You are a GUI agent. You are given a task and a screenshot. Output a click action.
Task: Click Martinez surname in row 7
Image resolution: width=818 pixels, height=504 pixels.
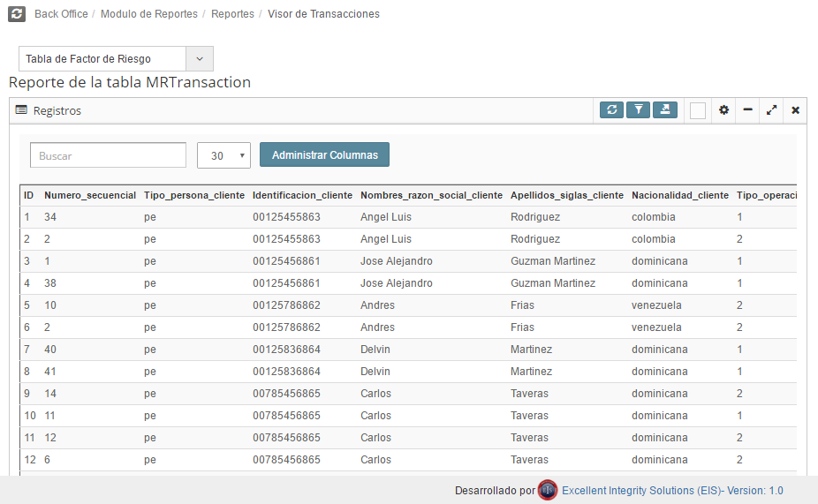click(x=531, y=350)
